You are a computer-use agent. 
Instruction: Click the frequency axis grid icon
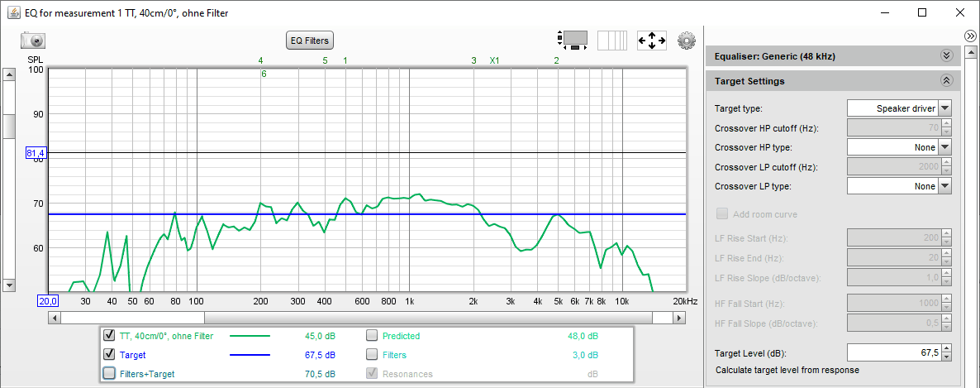click(x=611, y=40)
